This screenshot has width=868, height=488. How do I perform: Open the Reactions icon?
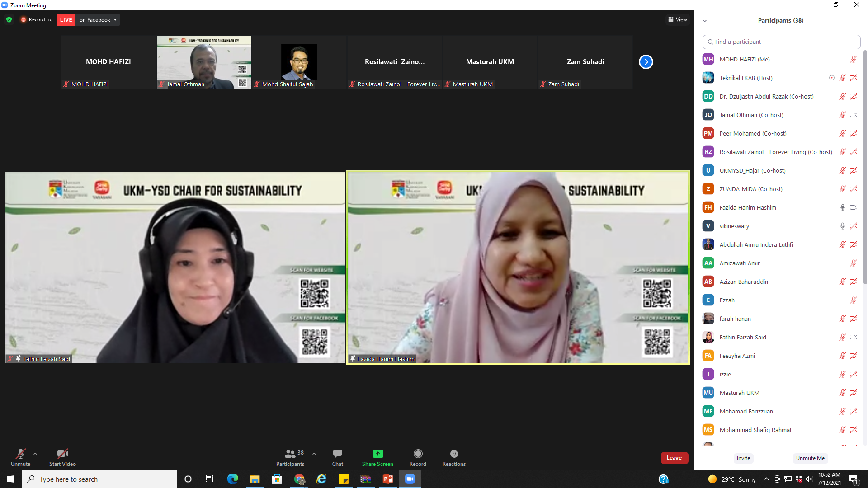tap(454, 454)
